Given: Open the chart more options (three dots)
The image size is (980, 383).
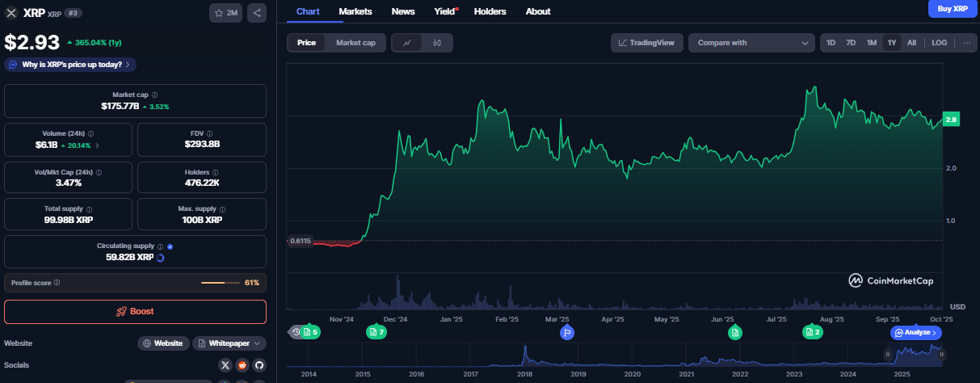Looking at the screenshot, I should coord(967,43).
